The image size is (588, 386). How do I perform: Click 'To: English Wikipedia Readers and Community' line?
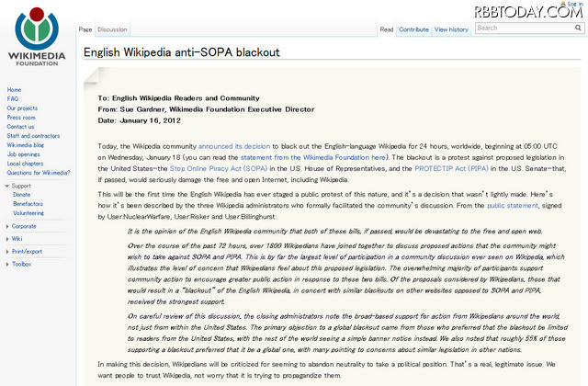point(178,98)
